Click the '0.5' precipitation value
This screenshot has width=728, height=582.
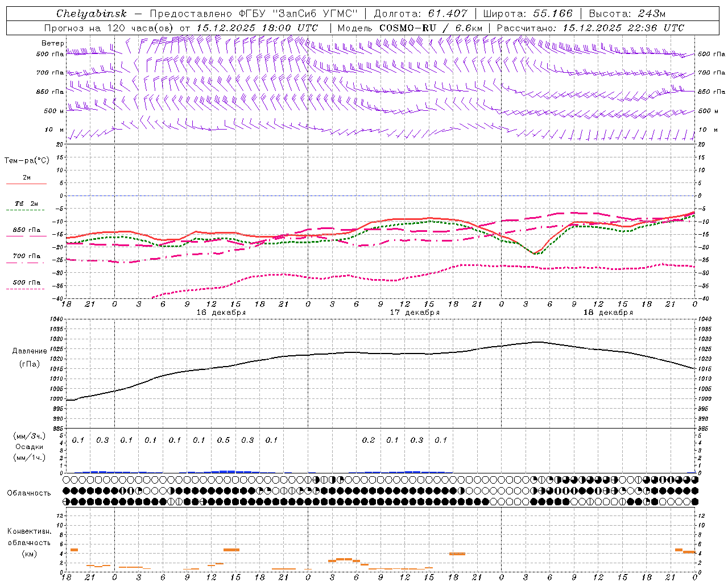pos(223,440)
